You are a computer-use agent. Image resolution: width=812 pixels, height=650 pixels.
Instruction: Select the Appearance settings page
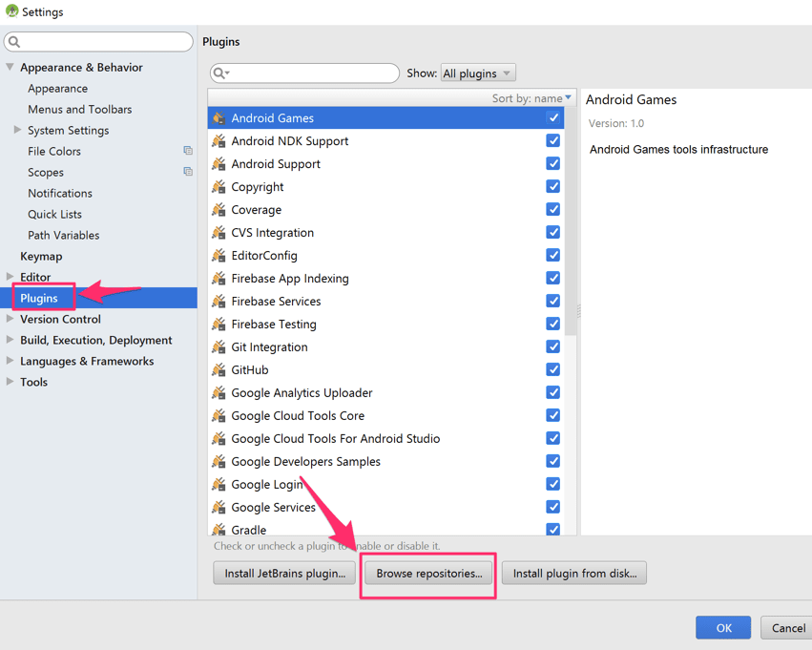(57, 89)
